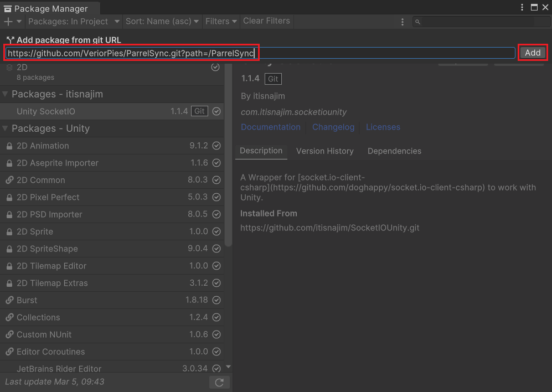Screen dimensions: 552x392
Task: Select the 2D Animation package
Action: pos(112,146)
